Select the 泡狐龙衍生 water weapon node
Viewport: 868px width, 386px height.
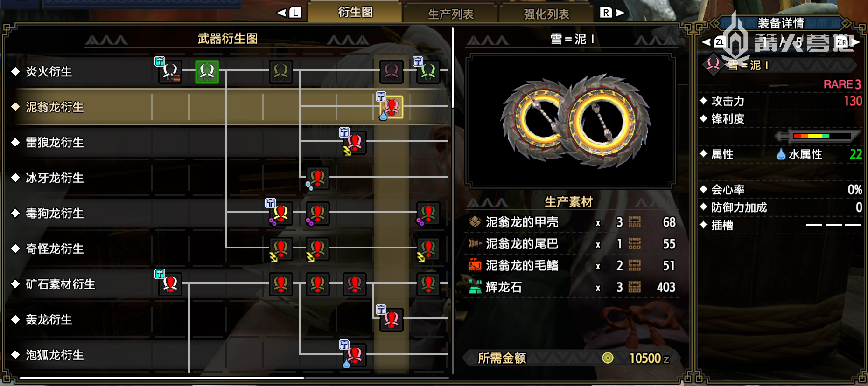click(355, 355)
